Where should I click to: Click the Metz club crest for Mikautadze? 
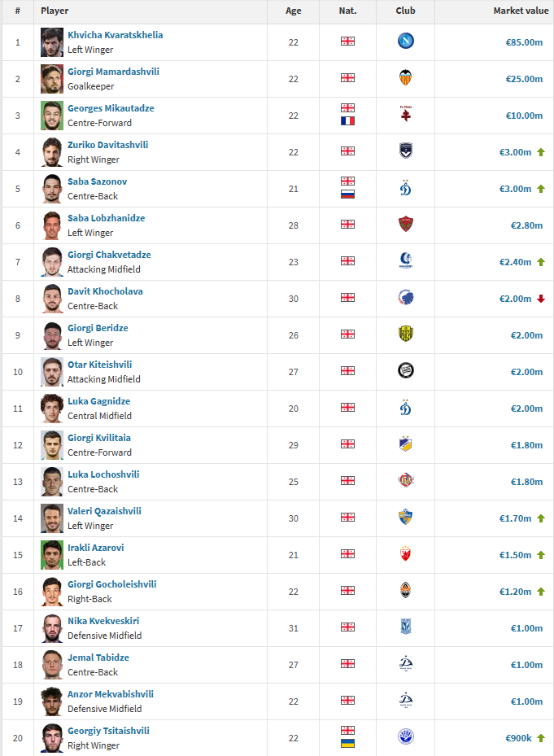click(x=405, y=115)
